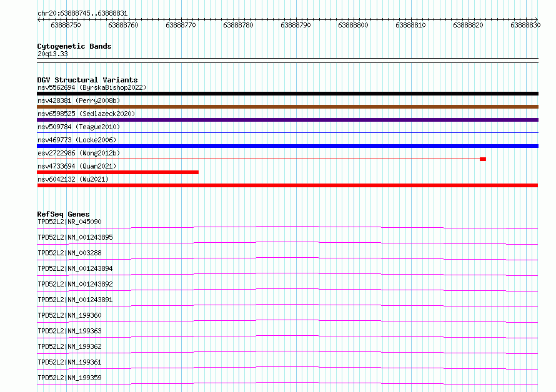The height and width of the screenshot is (392, 556).
Task: Click the black nsv5562694 variant bar
Action: [287, 94]
